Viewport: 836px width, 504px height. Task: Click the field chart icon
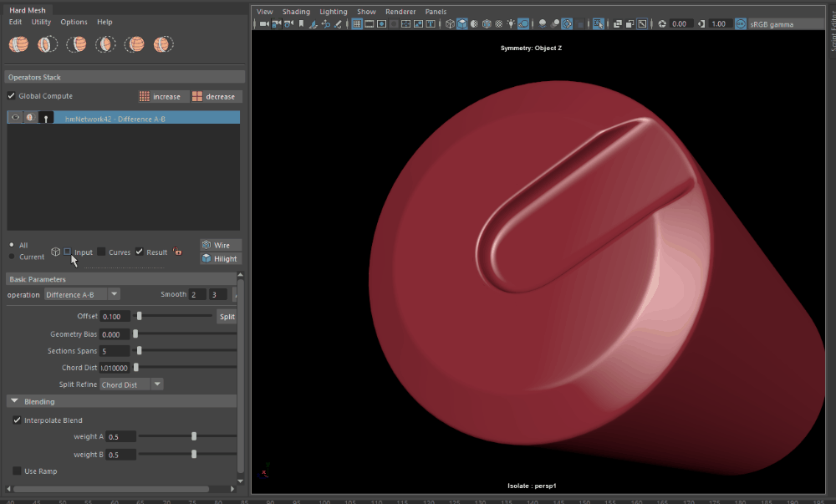(406, 24)
